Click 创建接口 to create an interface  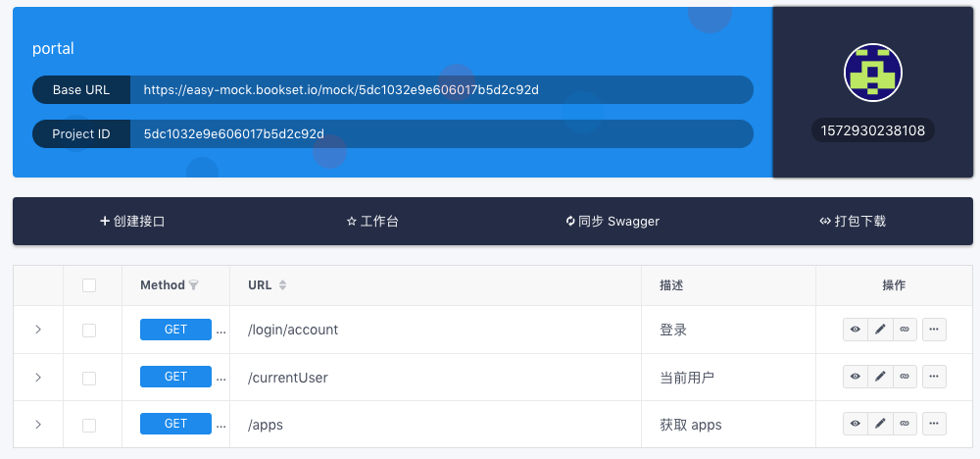click(x=132, y=222)
